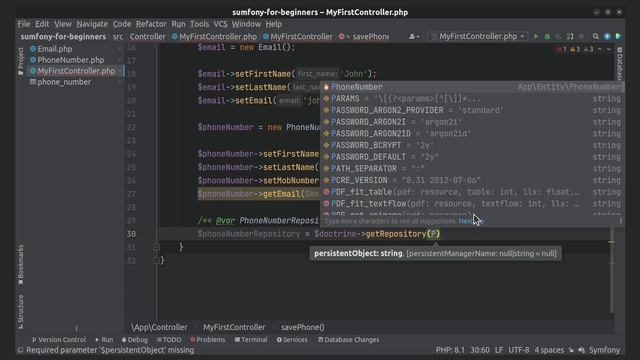Open Debug tool window at bottom
640x360 pixels.
tap(135, 340)
